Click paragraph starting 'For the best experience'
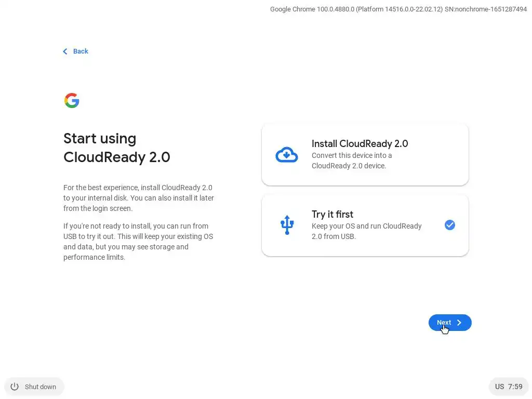This screenshot has height=399, width=532. (x=138, y=198)
